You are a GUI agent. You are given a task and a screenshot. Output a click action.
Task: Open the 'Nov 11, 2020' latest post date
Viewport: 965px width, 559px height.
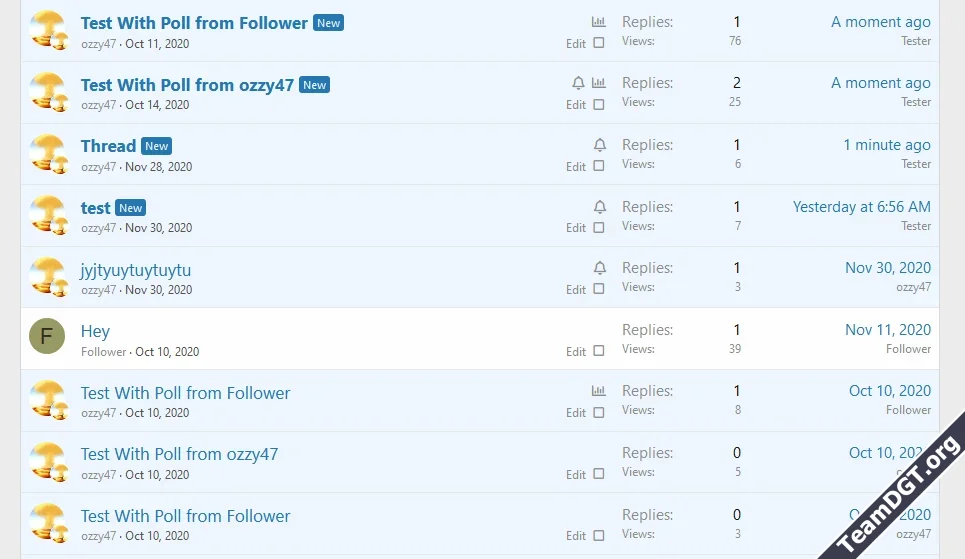coord(887,330)
